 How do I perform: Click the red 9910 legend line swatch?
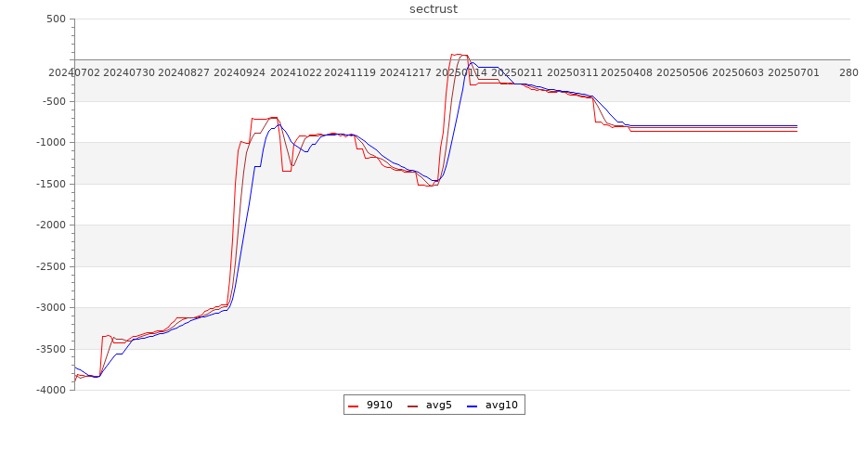coord(354,406)
